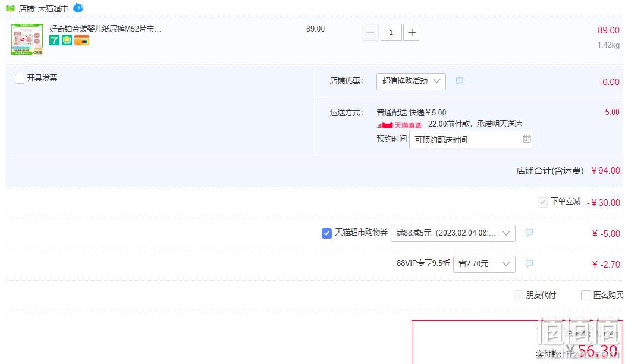The height and width of the screenshot is (364, 625).
Task: Open the 满88减5元 coupon dropdown
Action: (453, 233)
